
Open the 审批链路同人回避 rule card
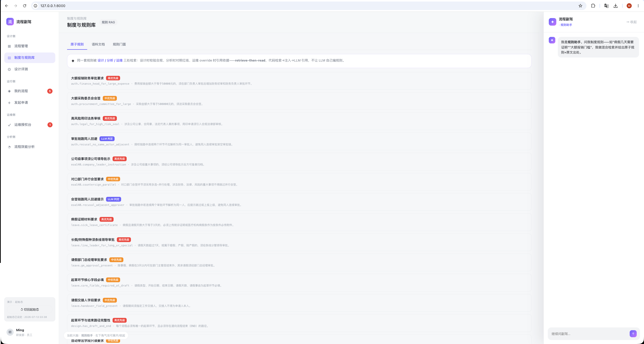[x=299, y=141]
